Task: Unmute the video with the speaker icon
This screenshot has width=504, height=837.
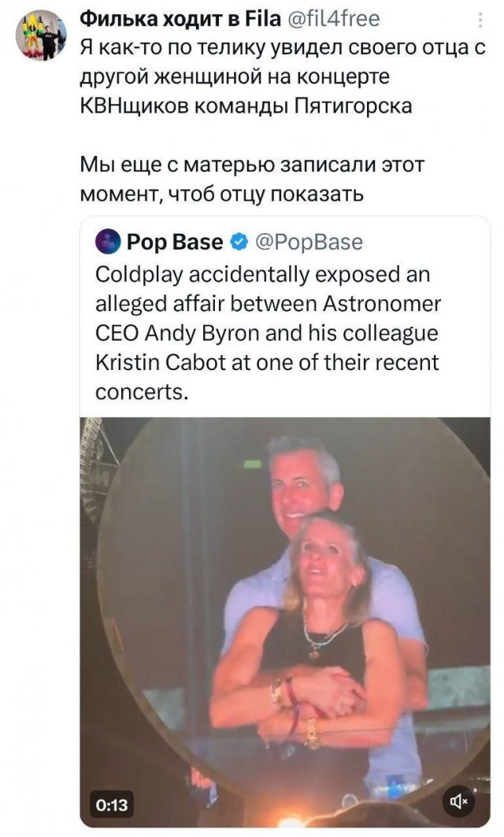Action: pos(459,802)
